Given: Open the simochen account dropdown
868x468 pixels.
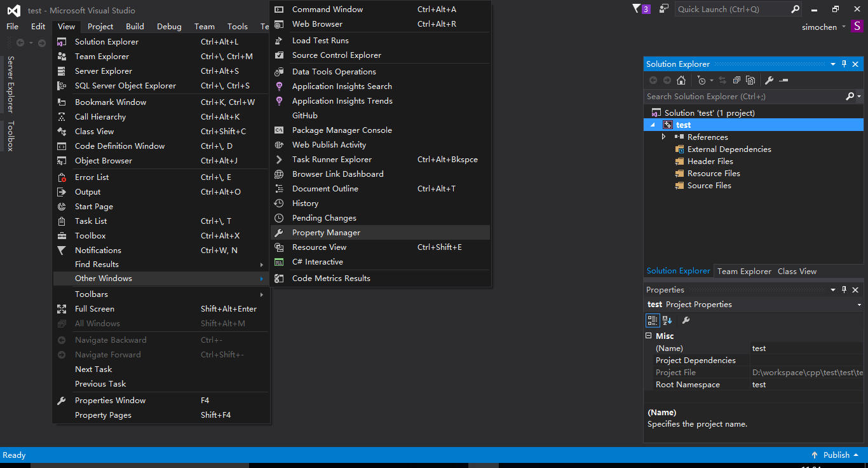Looking at the screenshot, I should coord(844,27).
